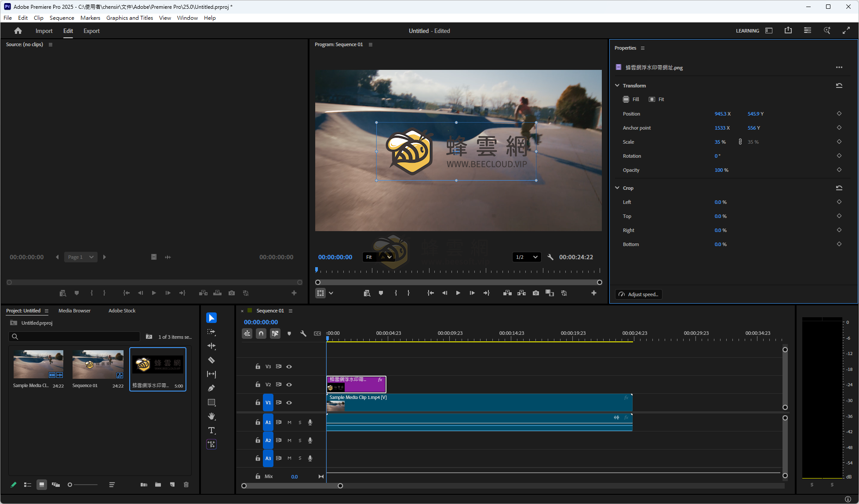This screenshot has width=859, height=504.
Task: Toggle V1 track output eye
Action: (289, 402)
